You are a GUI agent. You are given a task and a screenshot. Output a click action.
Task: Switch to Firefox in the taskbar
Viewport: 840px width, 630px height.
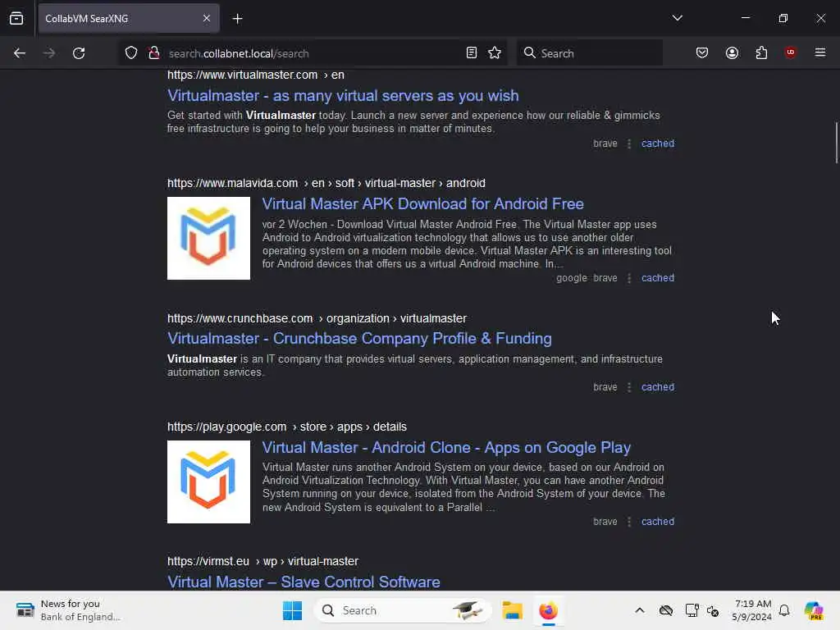(x=548, y=610)
